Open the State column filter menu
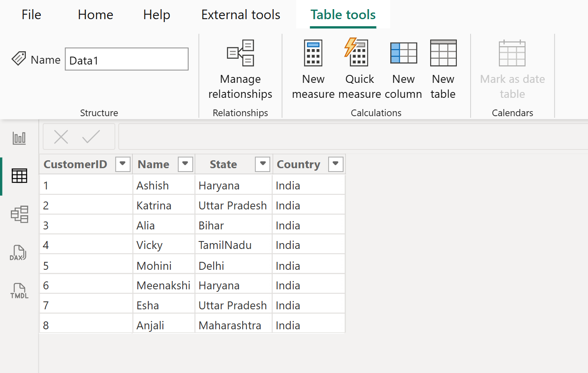 (x=262, y=164)
